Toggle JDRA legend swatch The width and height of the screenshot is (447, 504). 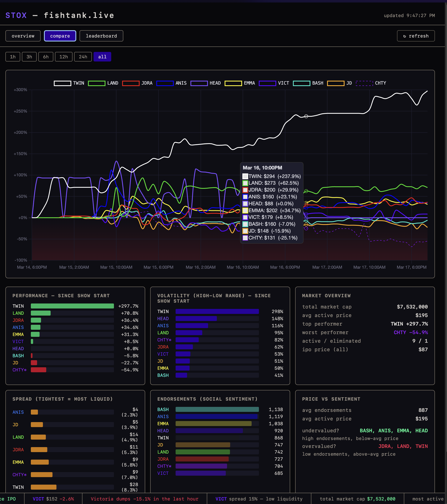(x=131, y=83)
